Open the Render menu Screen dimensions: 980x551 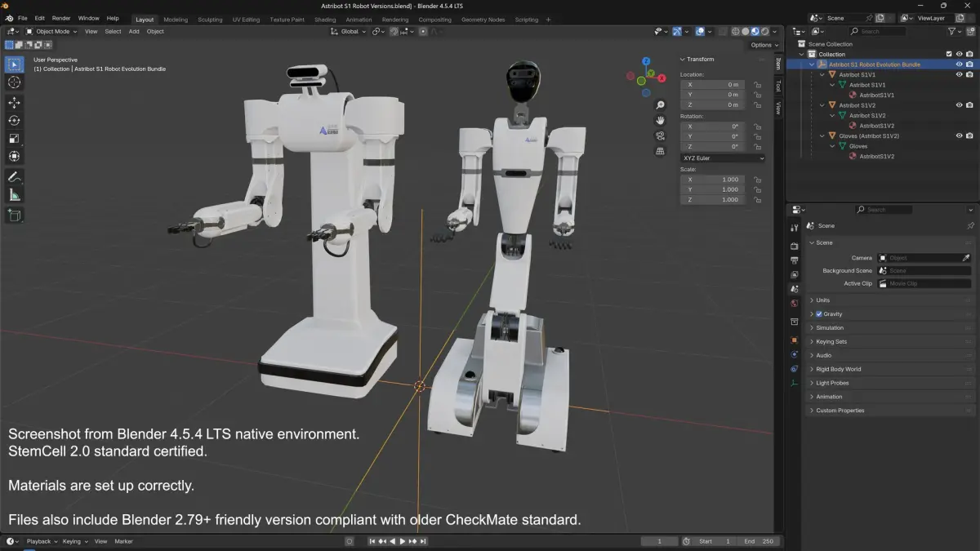61,18
